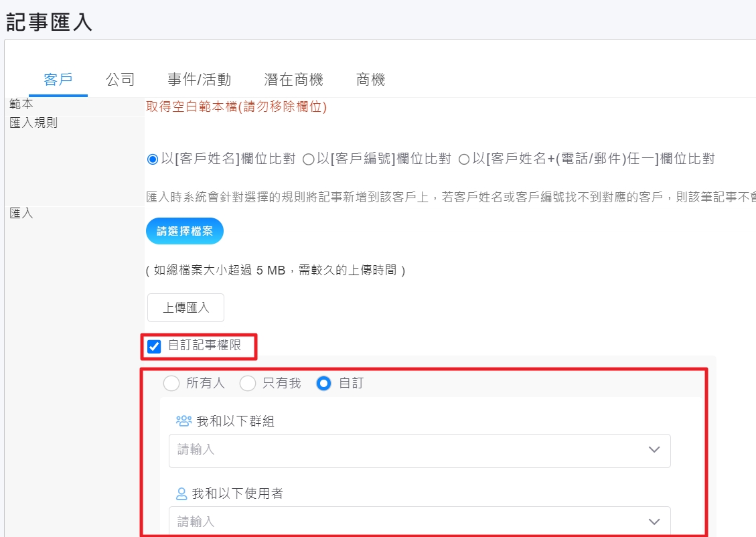Image resolution: width=756 pixels, height=537 pixels.
Task: Download the blank template via 取得空白範本檔 link
Action: 236,106
